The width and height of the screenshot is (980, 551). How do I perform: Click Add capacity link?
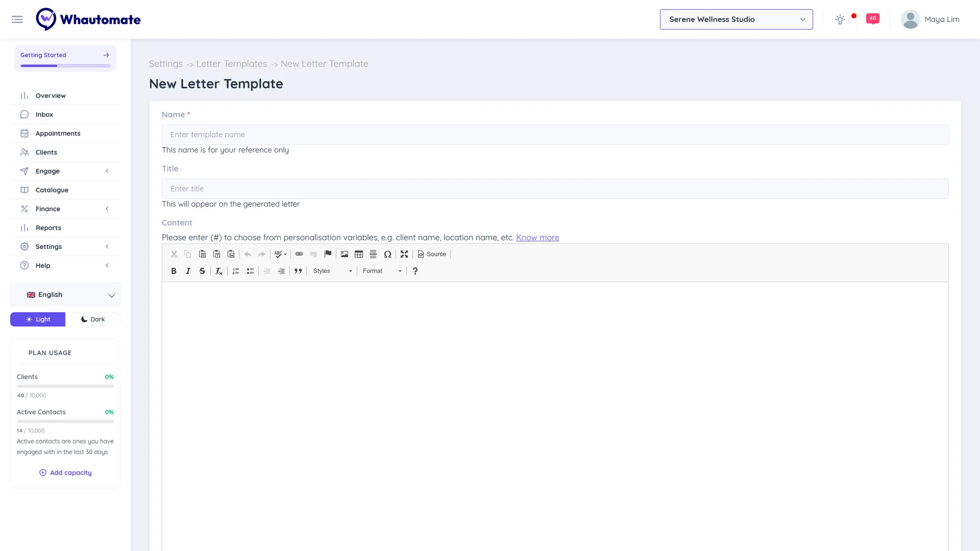coord(65,472)
